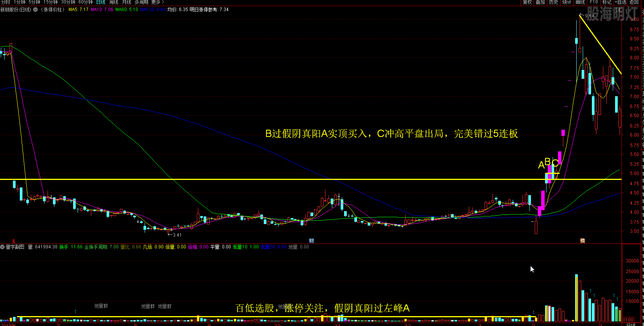644x326 pixels.
Task: Click the 全换手周期: 7.00 value
Action: (x=101, y=247)
